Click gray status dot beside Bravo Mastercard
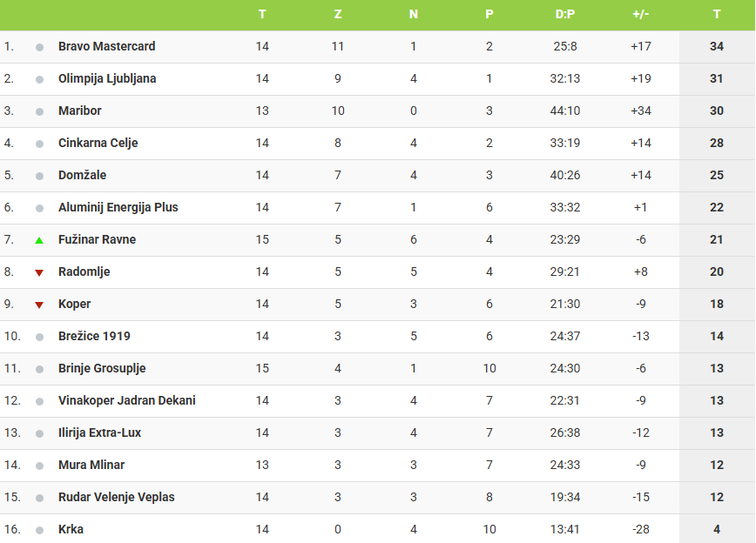 (39, 47)
